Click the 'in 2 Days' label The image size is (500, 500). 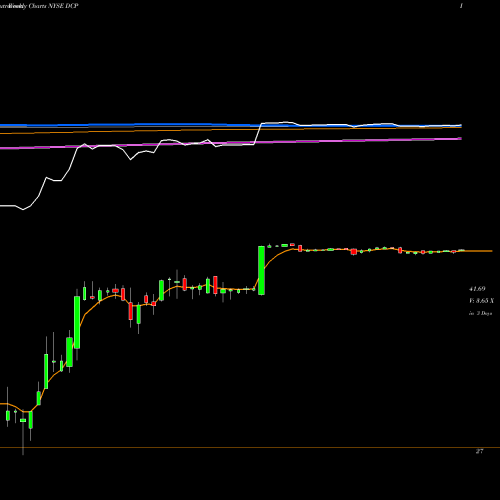(480, 313)
